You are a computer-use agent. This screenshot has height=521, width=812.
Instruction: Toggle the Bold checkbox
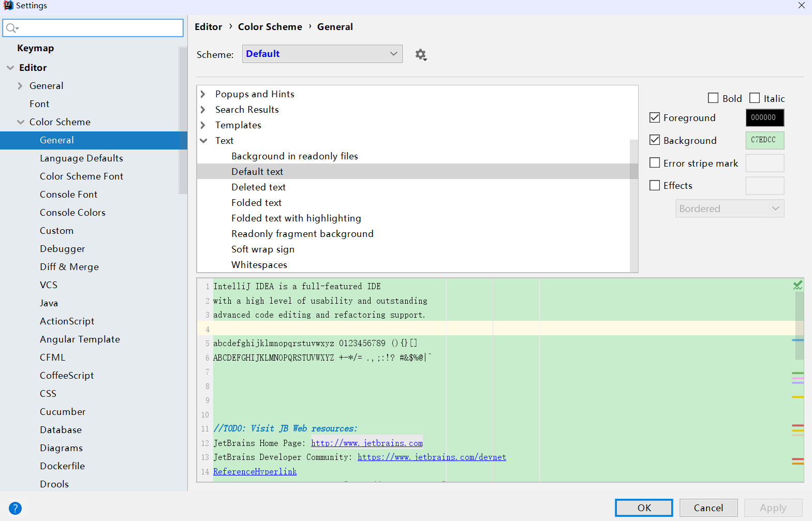tap(713, 98)
